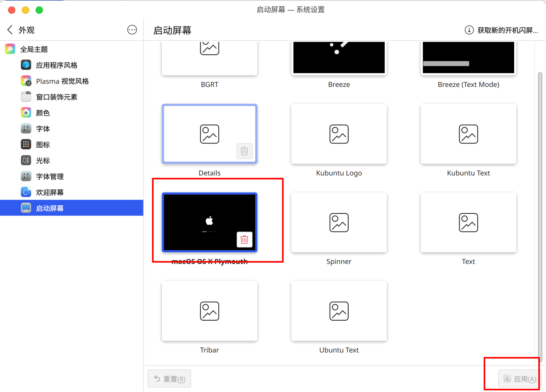Open the overflow menu in the sidebar header
The width and height of the screenshot is (546, 392).
click(132, 30)
